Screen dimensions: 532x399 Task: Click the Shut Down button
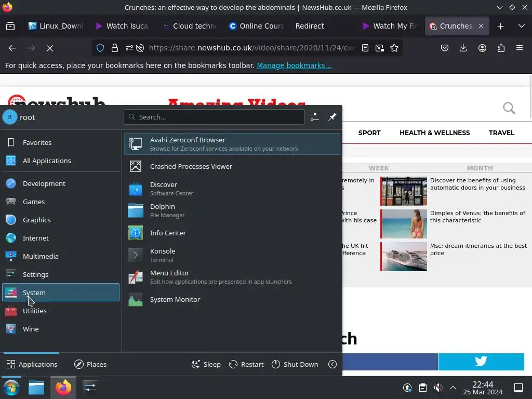pos(295,364)
